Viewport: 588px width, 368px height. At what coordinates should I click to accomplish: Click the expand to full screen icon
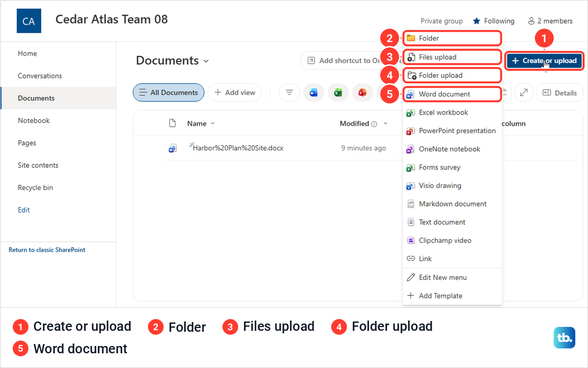coord(523,92)
